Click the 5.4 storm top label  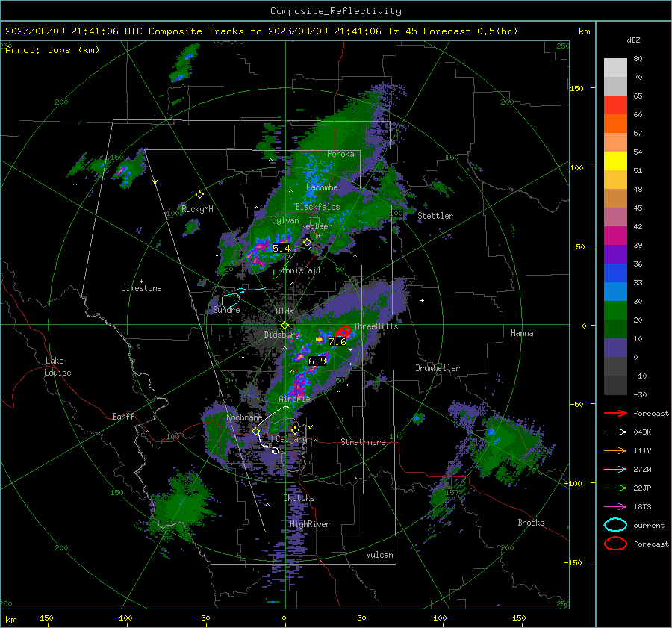point(281,249)
